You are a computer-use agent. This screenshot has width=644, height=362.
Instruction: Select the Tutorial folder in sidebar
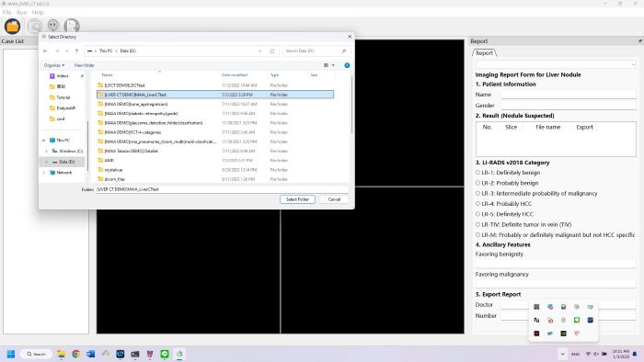(x=60, y=97)
